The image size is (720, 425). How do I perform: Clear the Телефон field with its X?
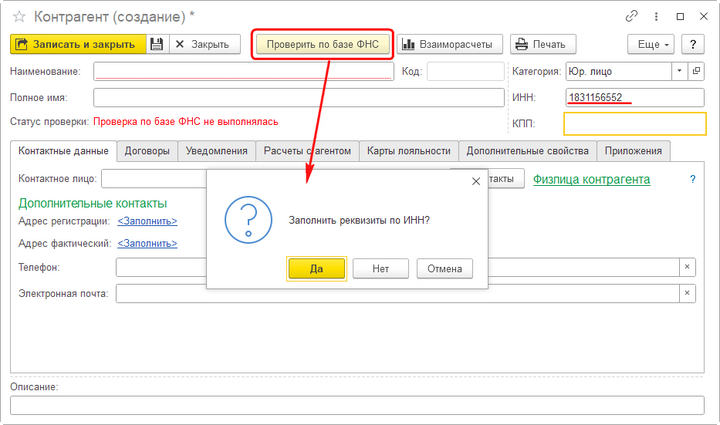pyautogui.click(x=687, y=267)
